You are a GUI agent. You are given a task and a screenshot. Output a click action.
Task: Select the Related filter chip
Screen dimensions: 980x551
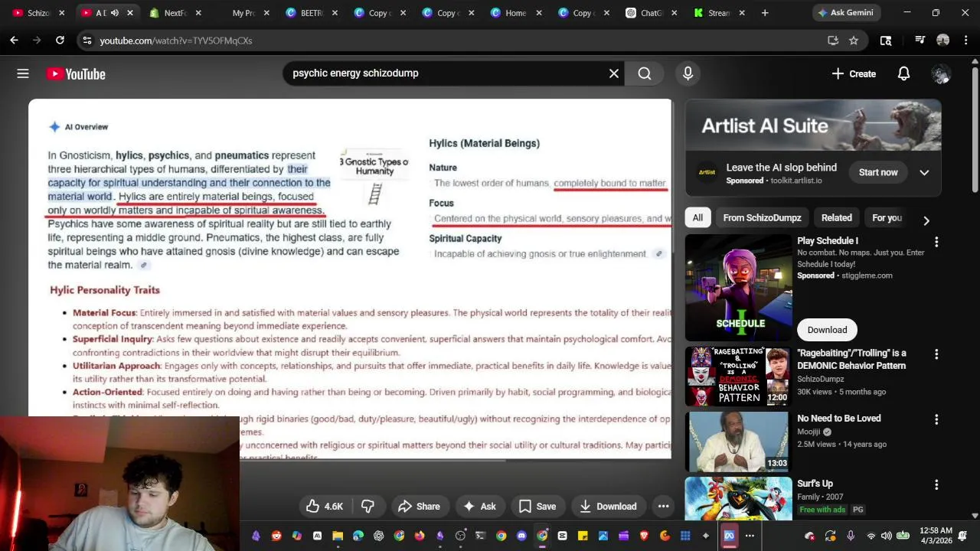836,218
